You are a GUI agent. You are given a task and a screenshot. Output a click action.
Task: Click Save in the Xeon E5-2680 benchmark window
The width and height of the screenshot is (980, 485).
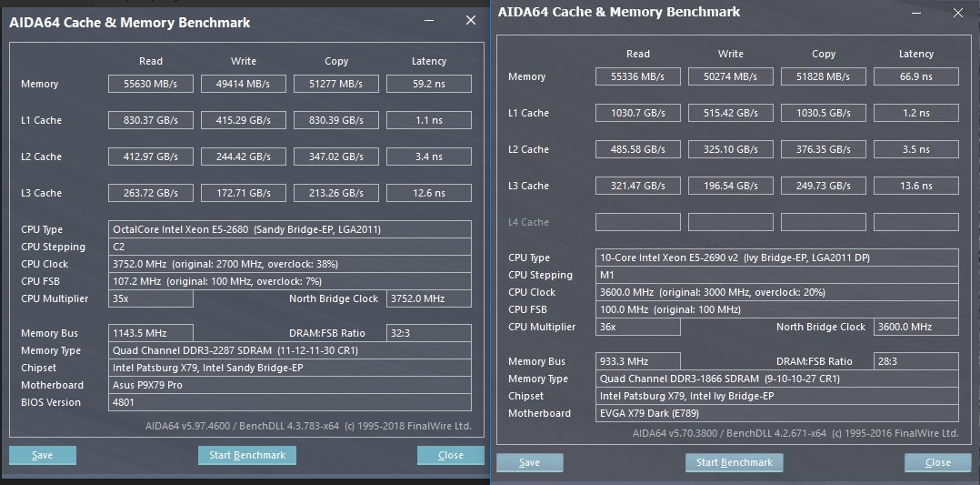42,455
